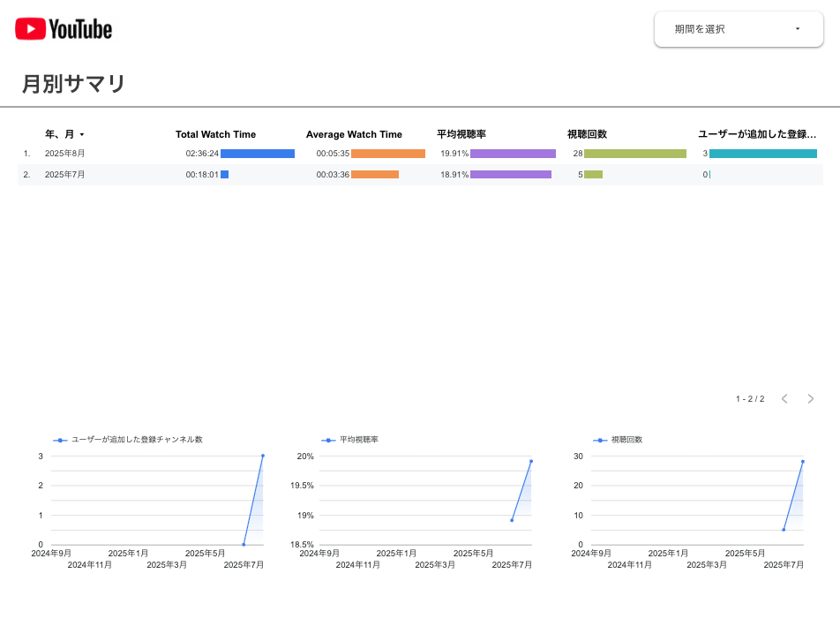Viewport: 840px width, 619px height.
Task: Go to previous table page arrow
Action: [x=784, y=399]
